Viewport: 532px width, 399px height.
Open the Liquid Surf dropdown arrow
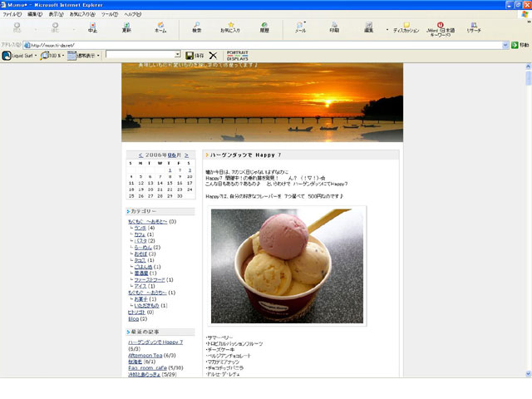click(x=36, y=56)
